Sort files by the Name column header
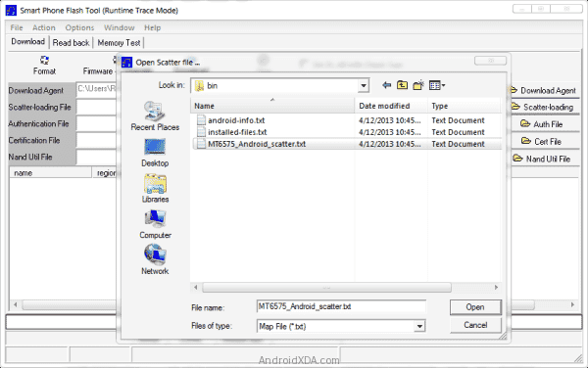This screenshot has height=368, width=588. 272,106
